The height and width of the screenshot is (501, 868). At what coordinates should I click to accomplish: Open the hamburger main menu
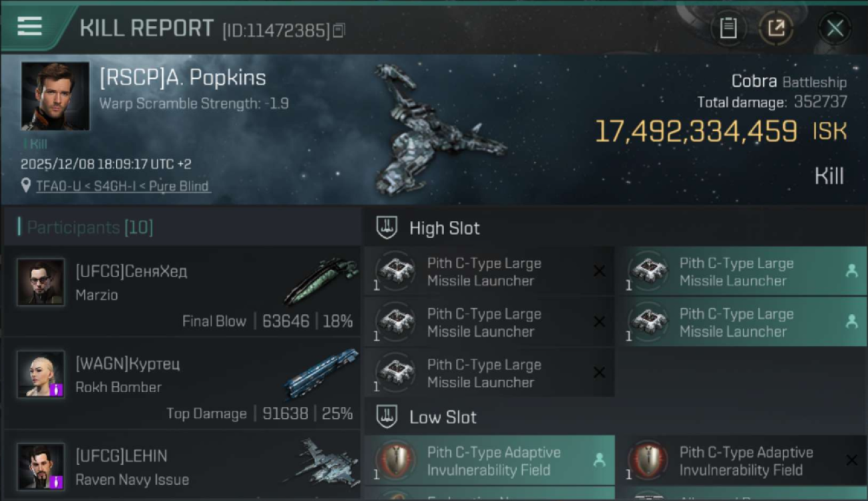pyautogui.click(x=30, y=27)
